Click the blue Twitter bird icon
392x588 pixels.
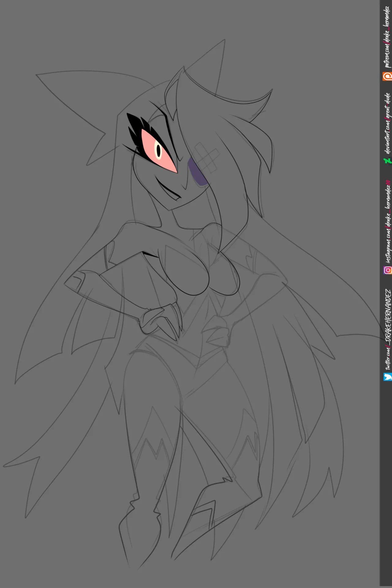[x=387, y=377]
